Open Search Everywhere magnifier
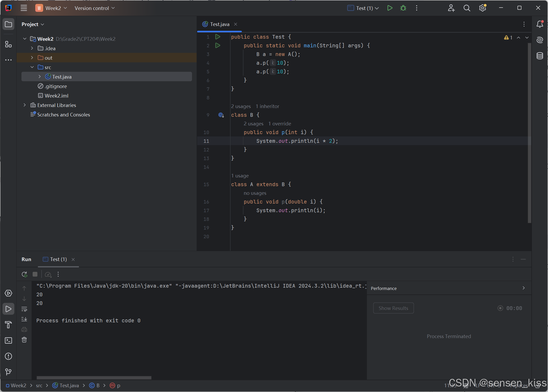Screen dimensions: 548x392 [x=467, y=8]
